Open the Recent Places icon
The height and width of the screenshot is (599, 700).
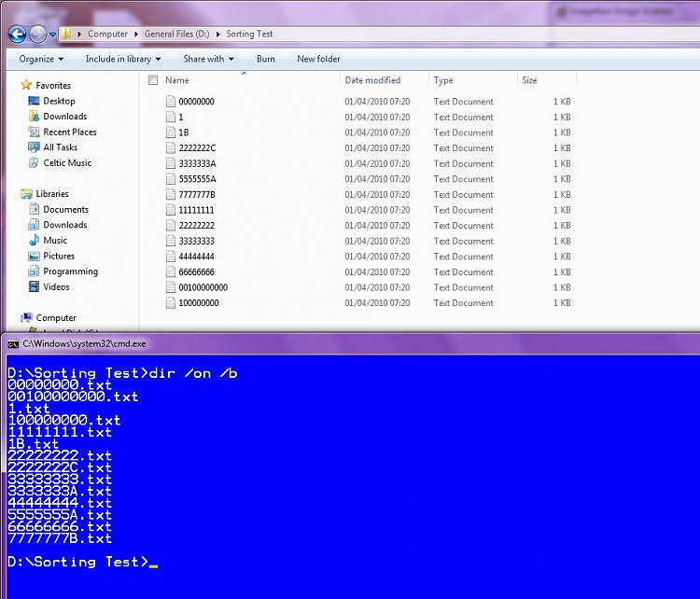(34, 132)
